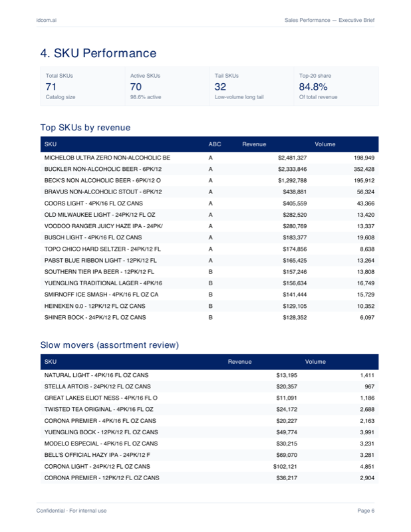The image size is (411, 532).
Task: Select revenue $156,634
Action: pos(295,283)
